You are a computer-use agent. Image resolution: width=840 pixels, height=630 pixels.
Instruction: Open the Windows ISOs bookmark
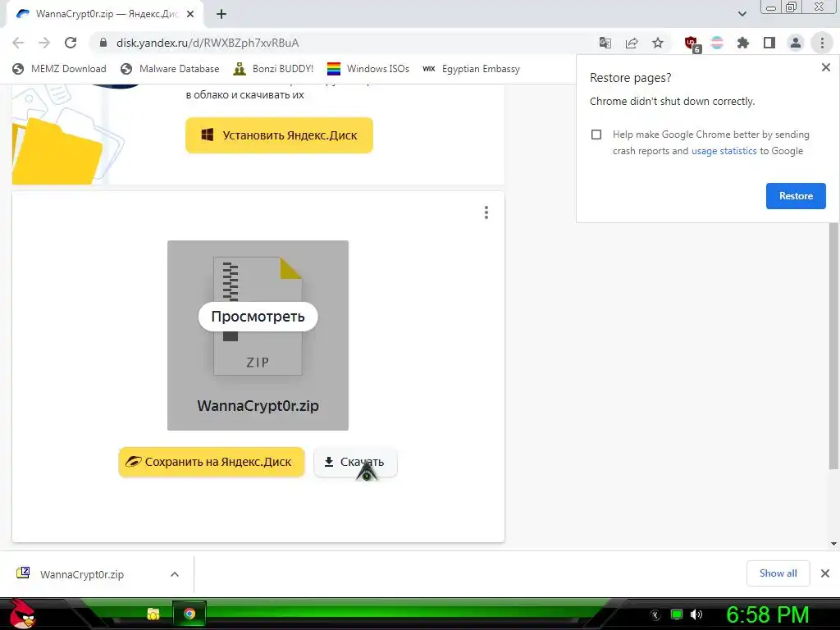(368, 69)
